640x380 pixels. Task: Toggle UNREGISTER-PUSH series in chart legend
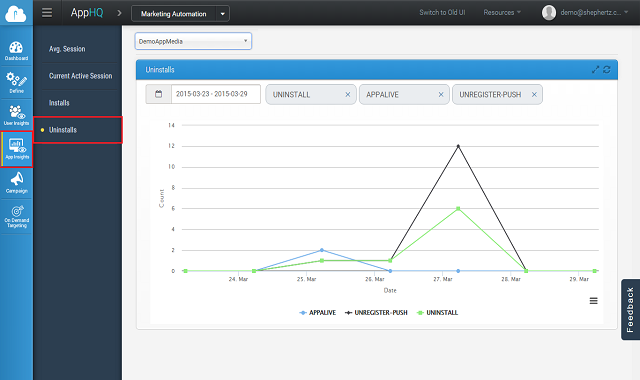click(376, 313)
